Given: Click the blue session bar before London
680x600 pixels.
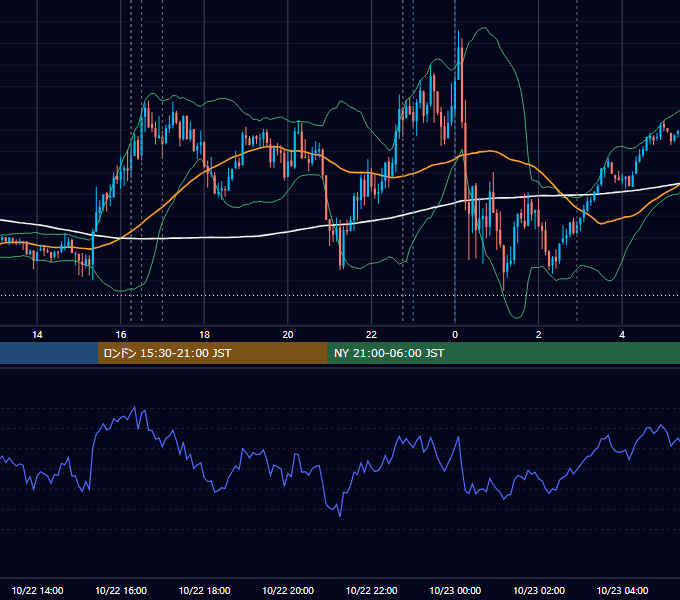Looking at the screenshot, I should pyautogui.click(x=49, y=353).
